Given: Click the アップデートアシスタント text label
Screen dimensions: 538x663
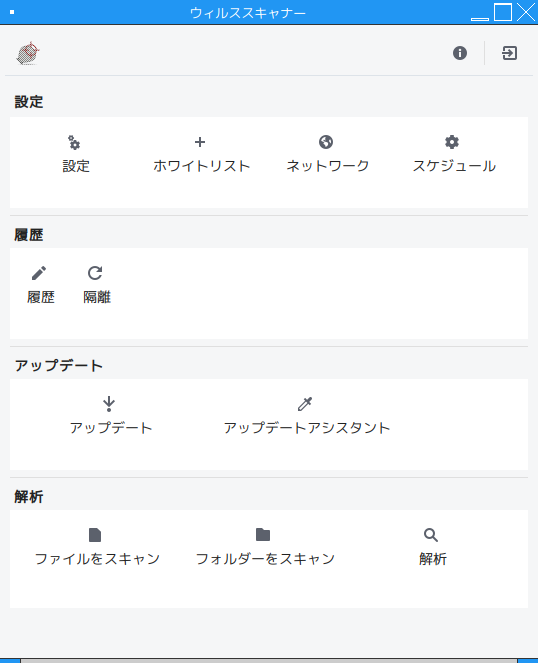Looking at the screenshot, I should click(x=307, y=427).
